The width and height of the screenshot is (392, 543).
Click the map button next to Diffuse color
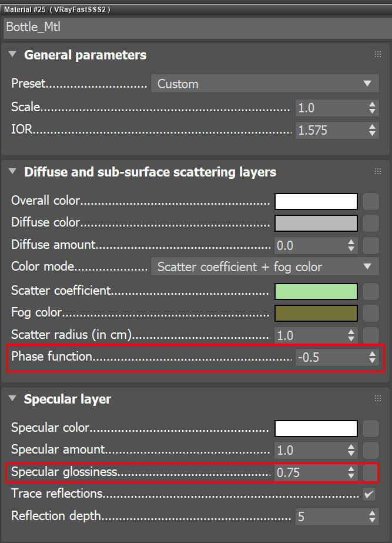click(x=371, y=224)
